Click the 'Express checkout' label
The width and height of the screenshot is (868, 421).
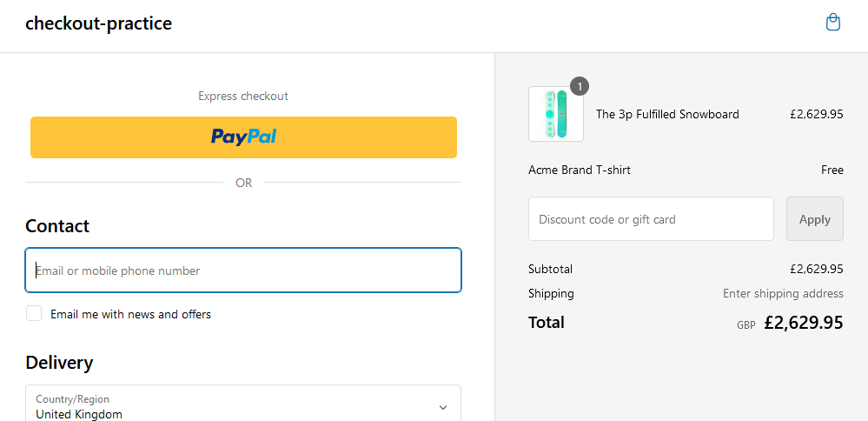point(242,96)
